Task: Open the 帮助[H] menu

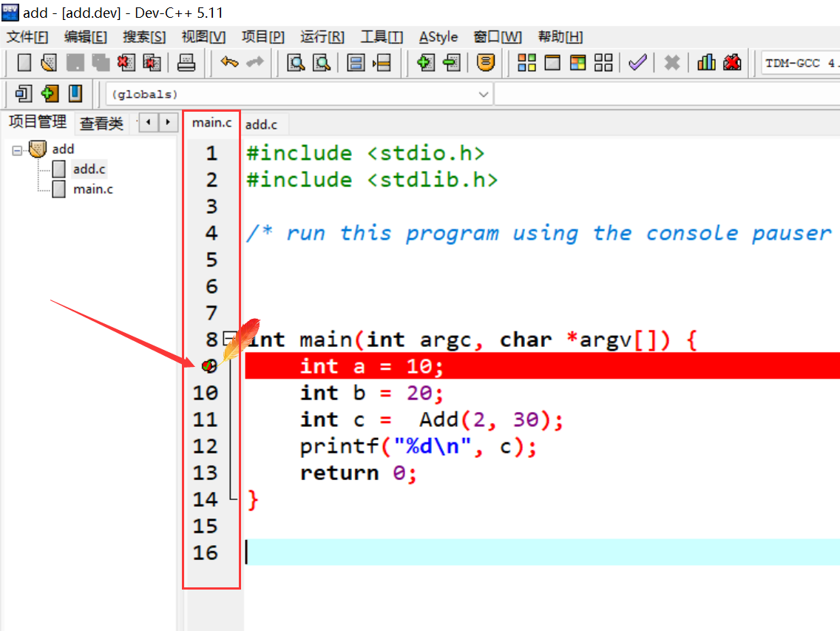Action: [x=560, y=37]
